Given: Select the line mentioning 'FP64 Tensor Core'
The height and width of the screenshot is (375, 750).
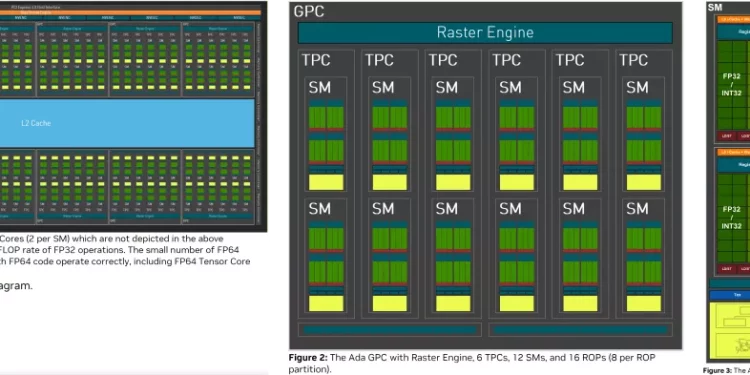Looking at the screenshot, I should 125,261.
